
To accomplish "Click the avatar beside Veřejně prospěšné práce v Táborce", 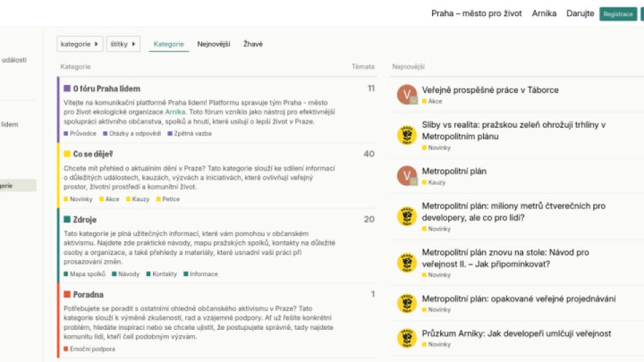I will [407, 95].
